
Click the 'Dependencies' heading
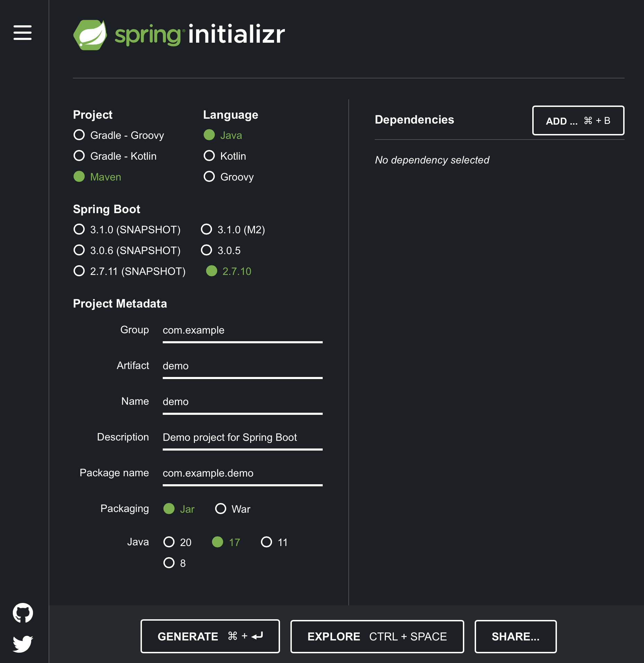click(414, 120)
